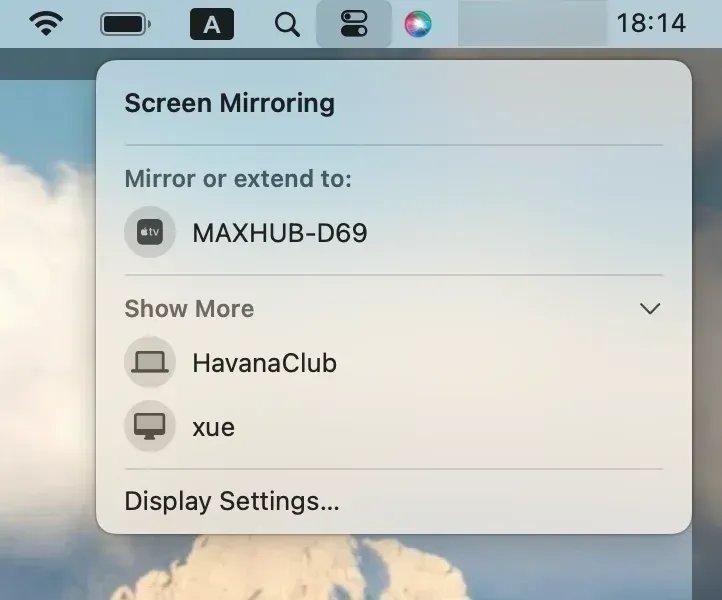The height and width of the screenshot is (600, 722).
Task: Select xue as mirroring target
Action: pyautogui.click(x=394, y=426)
